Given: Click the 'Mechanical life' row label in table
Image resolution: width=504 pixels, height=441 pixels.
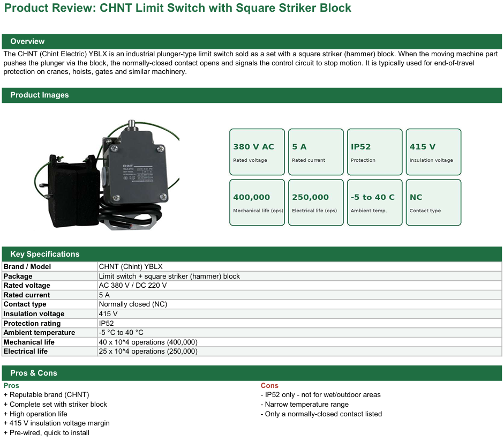Looking at the screenshot, I should pyautogui.click(x=29, y=342).
